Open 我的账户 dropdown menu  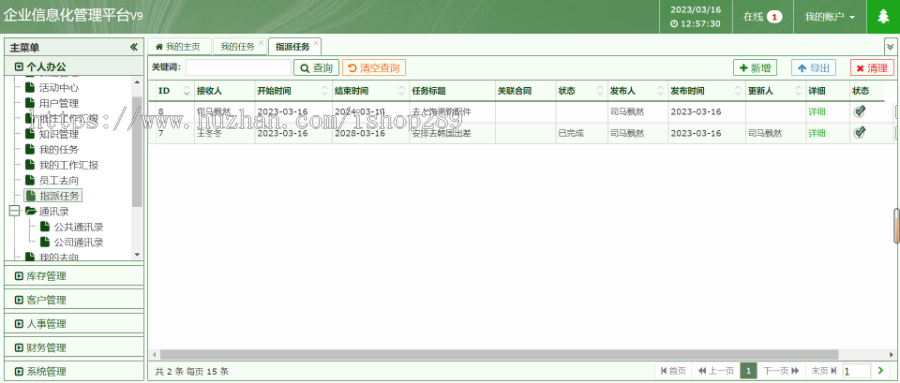coord(829,17)
